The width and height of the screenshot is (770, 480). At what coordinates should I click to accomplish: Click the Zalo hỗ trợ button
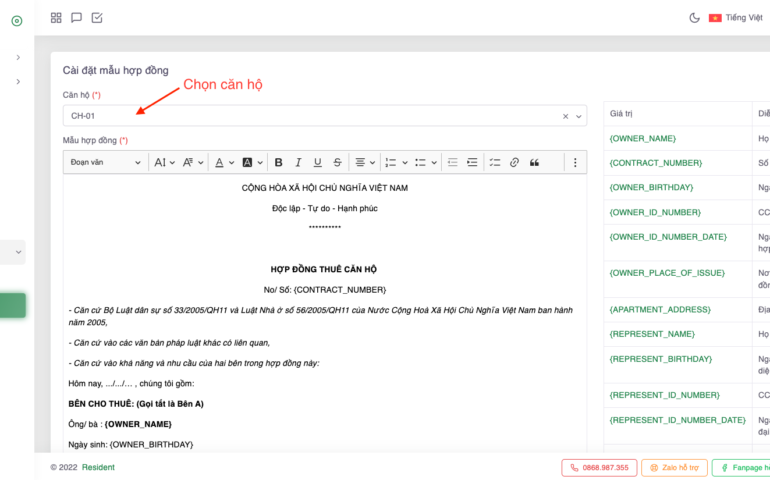click(x=674, y=467)
